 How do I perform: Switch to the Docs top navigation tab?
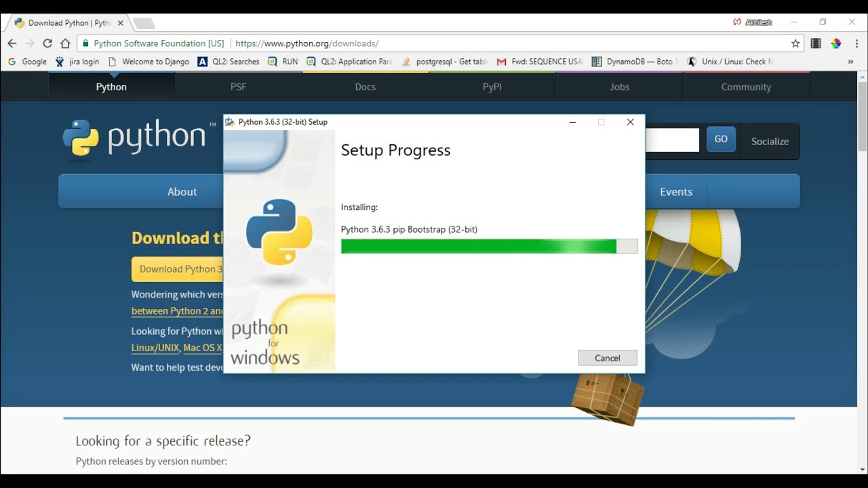pyautogui.click(x=365, y=87)
